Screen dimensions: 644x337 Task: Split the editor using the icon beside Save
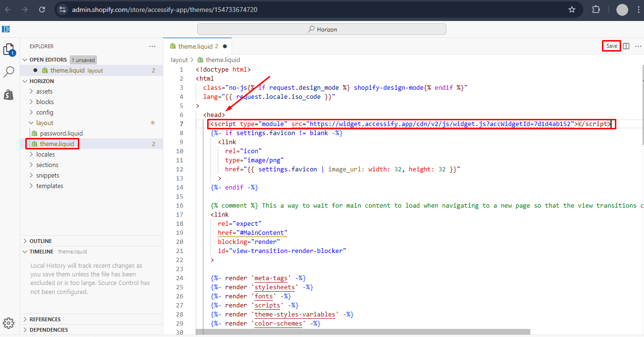pos(626,45)
